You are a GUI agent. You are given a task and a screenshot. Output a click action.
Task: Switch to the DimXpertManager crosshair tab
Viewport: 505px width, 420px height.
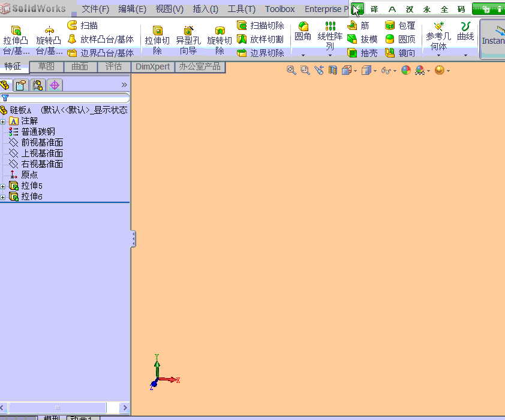point(55,85)
